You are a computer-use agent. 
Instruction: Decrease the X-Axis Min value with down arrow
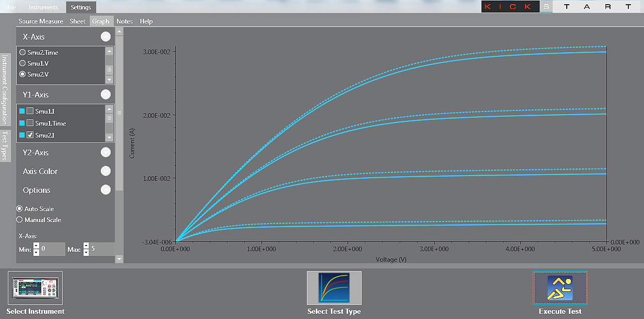click(x=36, y=253)
